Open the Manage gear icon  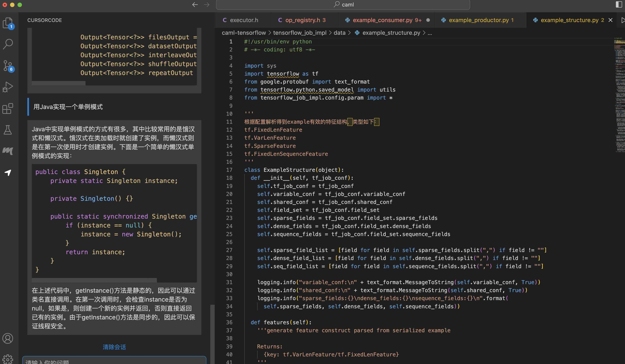pos(8,359)
